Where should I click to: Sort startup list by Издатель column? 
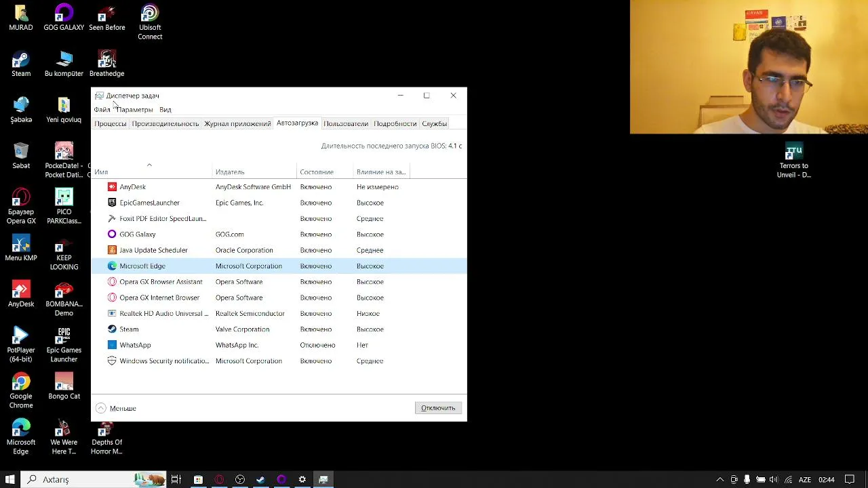coord(255,171)
